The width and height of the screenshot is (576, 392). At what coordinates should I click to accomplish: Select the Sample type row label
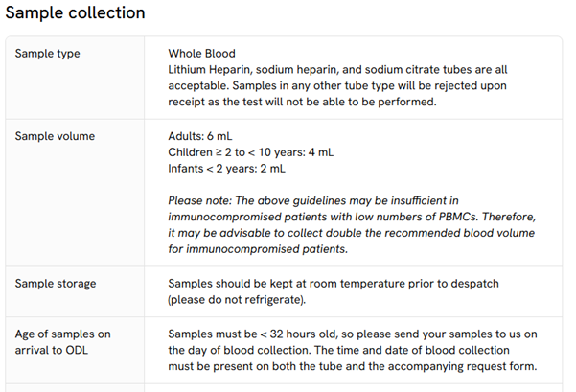(47, 54)
